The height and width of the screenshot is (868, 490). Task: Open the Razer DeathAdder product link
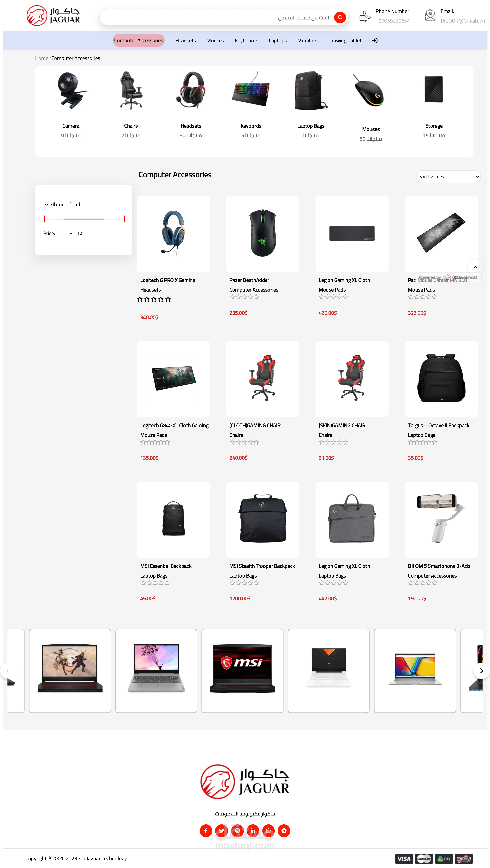(249, 280)
